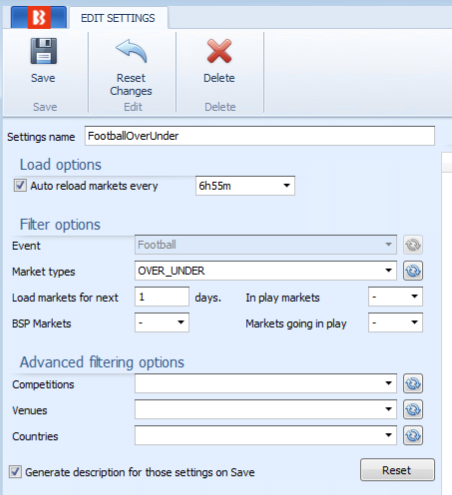Select the EDIT SETTINGS ribbon tab
Image resolution: width=452 pixels, height=495 pixels.
(118, 18)
